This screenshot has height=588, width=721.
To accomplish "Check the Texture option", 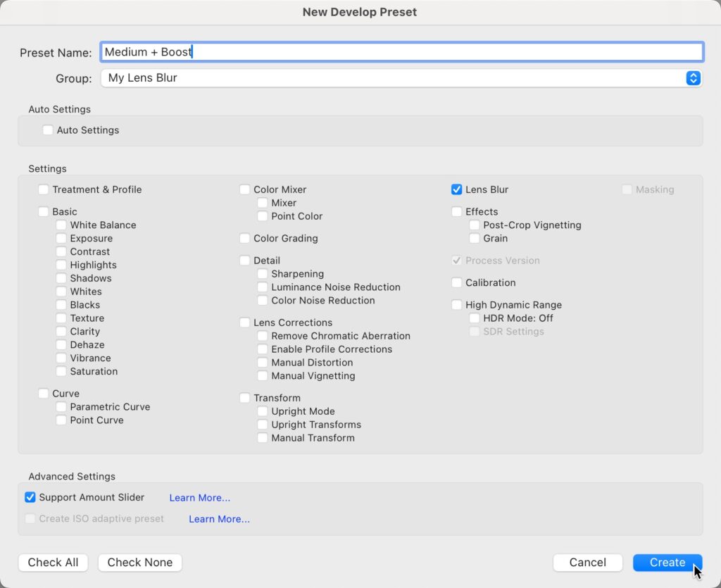I will tap(61, 318).
